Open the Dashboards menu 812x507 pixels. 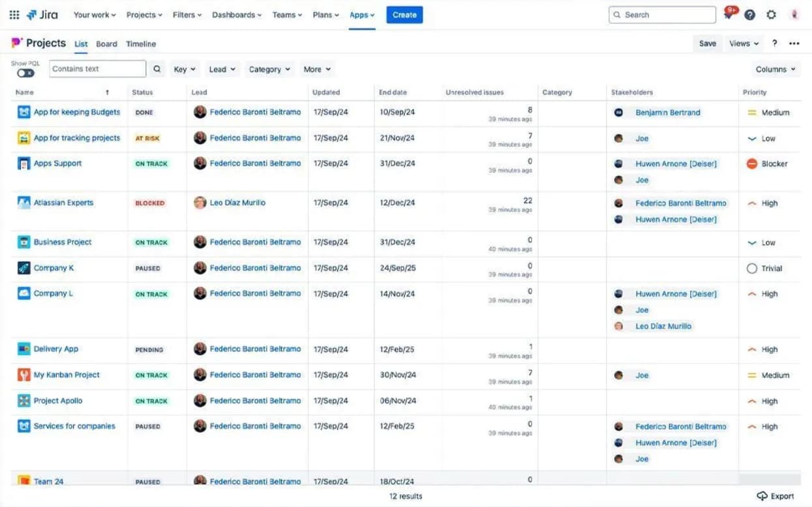pos(236,15)
